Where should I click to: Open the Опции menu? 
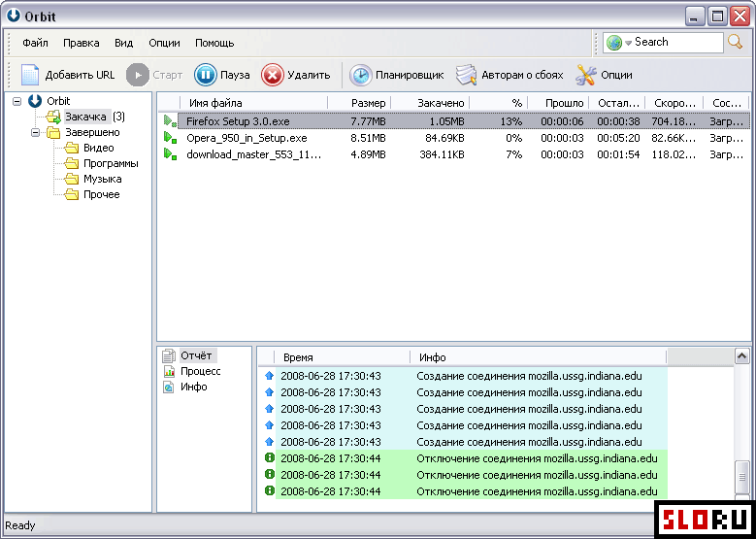tap(164, 43)
